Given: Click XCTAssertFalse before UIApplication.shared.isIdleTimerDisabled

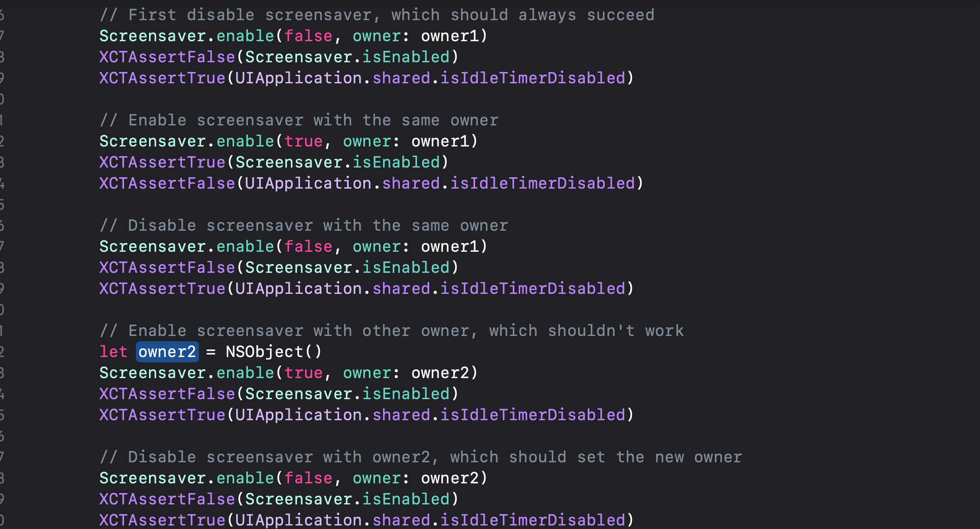Looking at the screenshot, I should click(167, 183).
